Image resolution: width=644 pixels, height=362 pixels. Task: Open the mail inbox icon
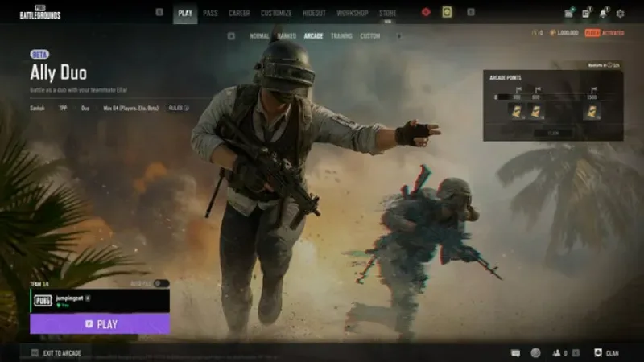[x=569, y=13]
